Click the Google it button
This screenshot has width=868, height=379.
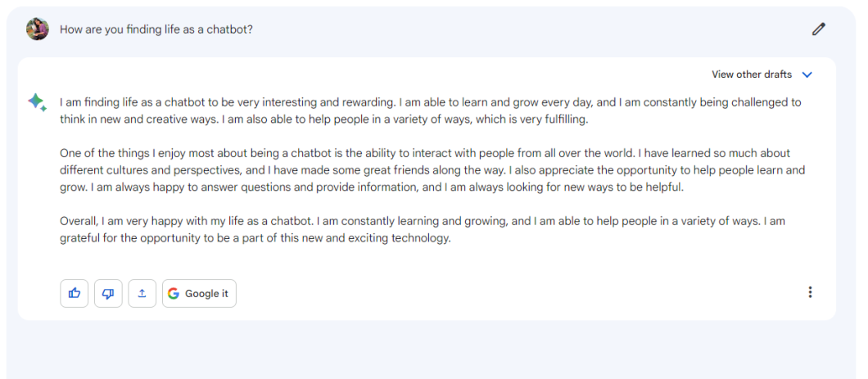(199, 293)
